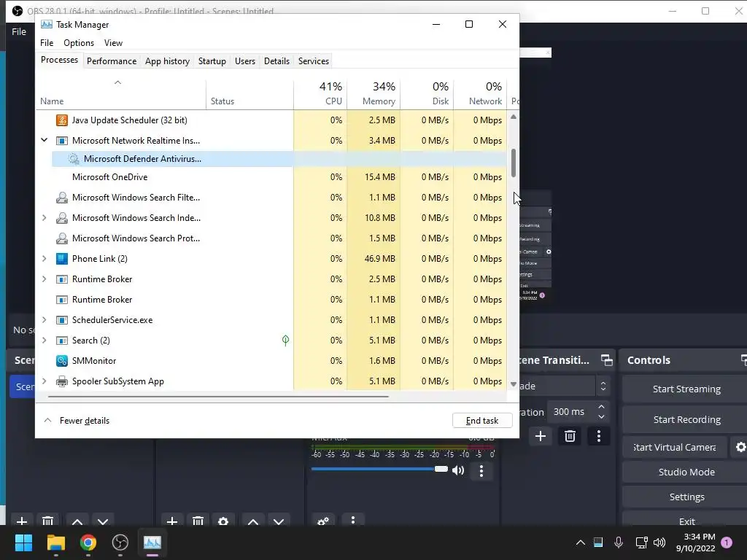Open volume control in system tray
This screenshot has height=560, width=747.
(x=659, y=542)
